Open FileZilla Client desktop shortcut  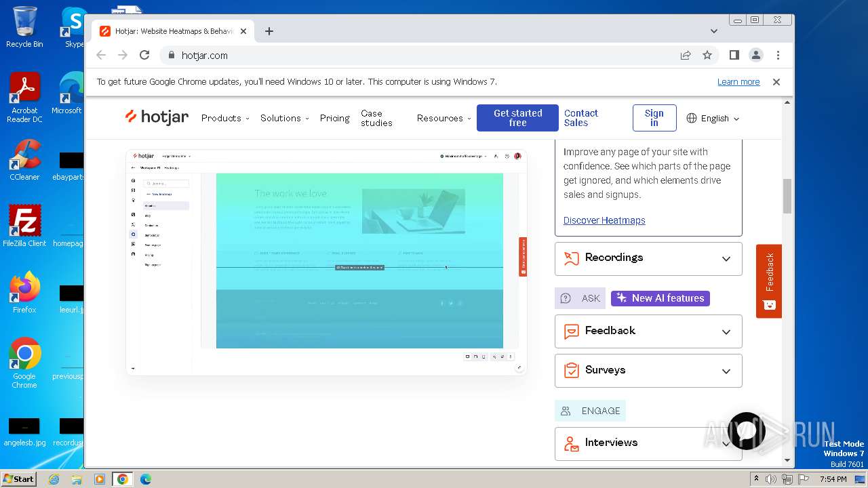(x=24, y=226)
